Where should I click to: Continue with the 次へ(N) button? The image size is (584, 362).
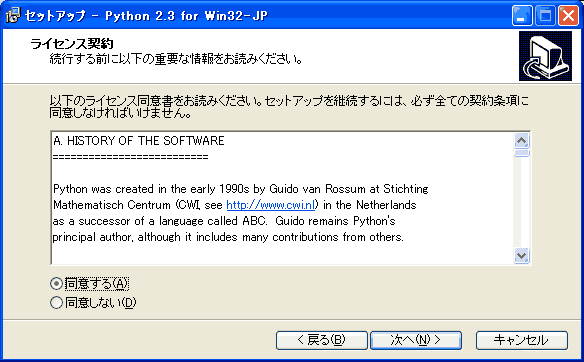pos(416,340)
